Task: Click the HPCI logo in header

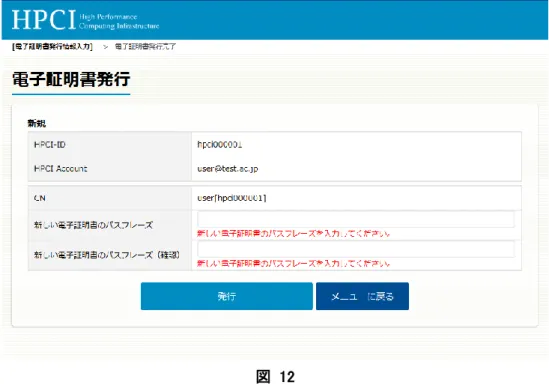Action: (44, 20)
